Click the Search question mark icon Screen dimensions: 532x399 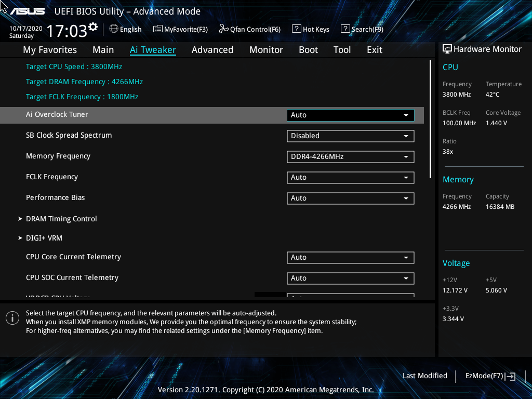(x=345, y=29)
